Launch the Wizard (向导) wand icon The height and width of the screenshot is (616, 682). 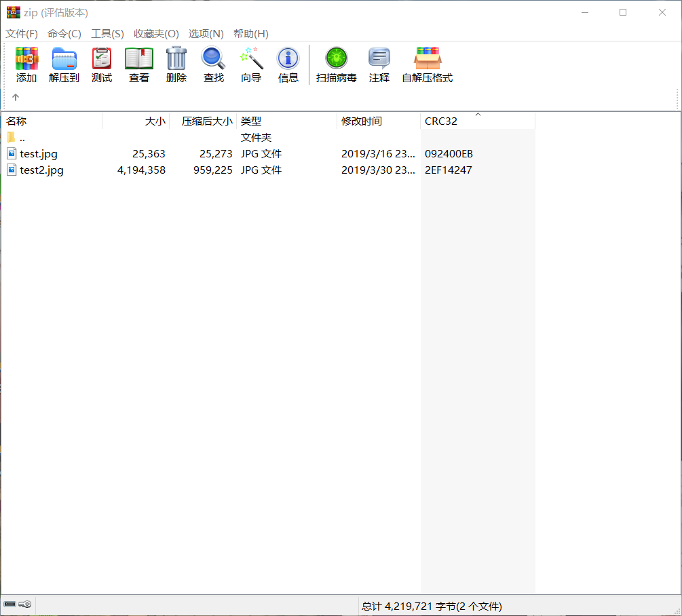click(251, 58)
